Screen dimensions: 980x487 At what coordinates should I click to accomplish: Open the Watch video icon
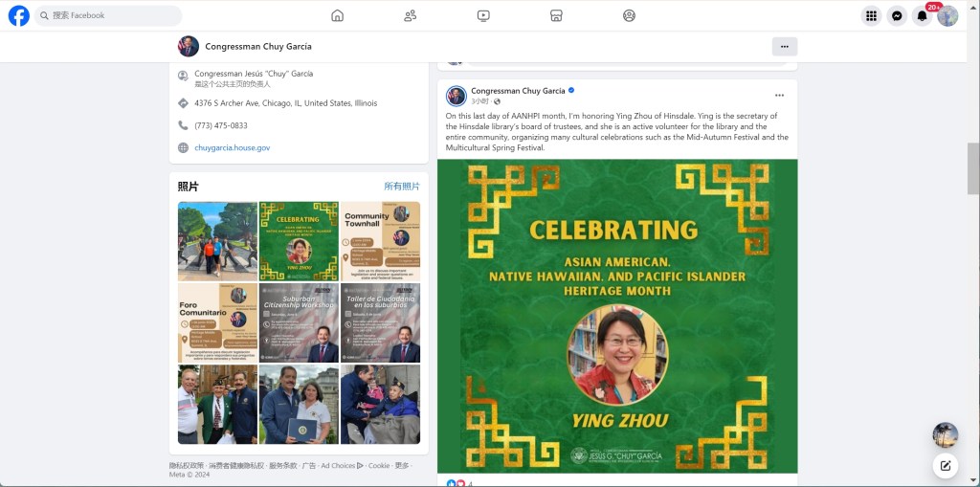[x=483, y=15]
